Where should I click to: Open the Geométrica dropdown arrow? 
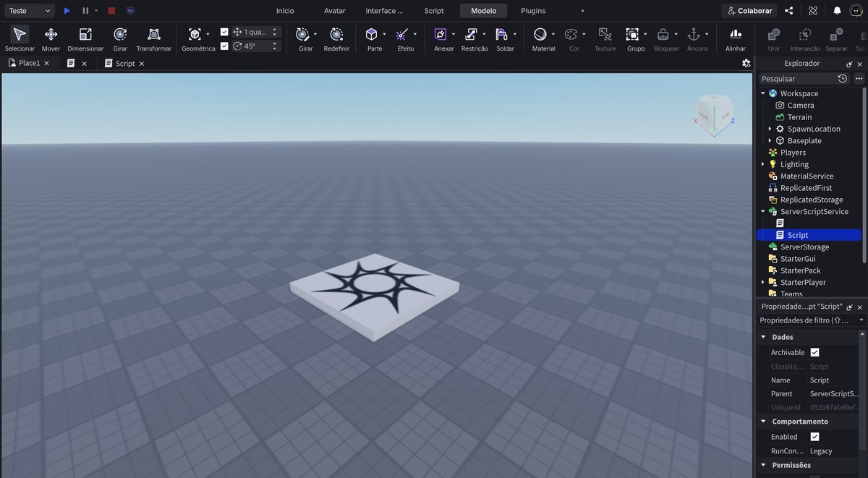tap(208, 34)
